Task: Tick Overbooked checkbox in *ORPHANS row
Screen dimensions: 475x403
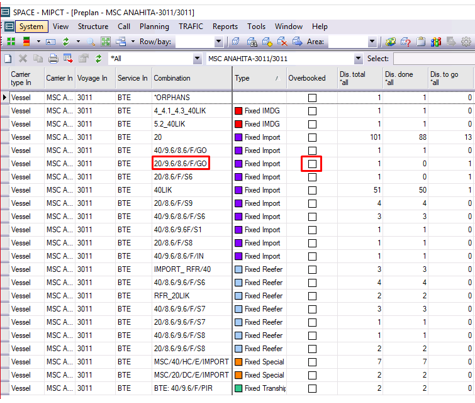Action: point(312,98)
